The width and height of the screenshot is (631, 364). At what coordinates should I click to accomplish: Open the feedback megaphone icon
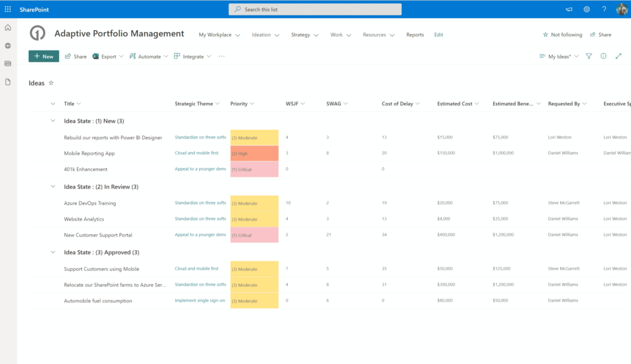click(x=568, y=9)
